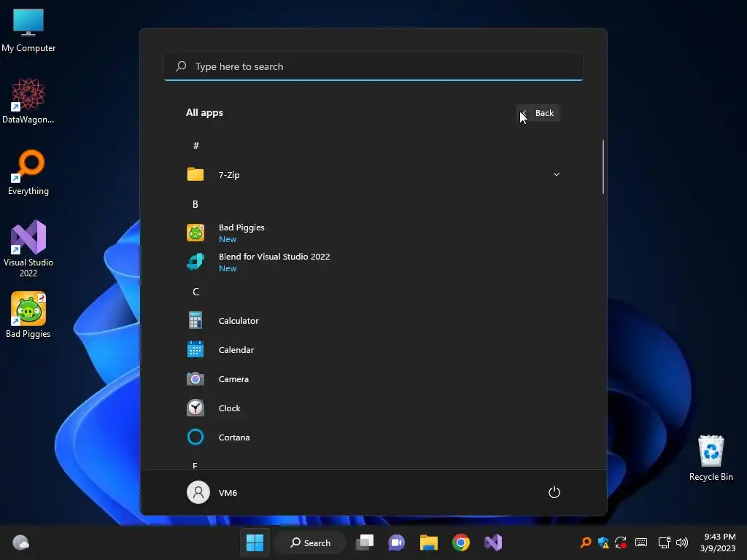The width and height of the screenshot is (747, 560).
Task: Open the Calculator app
Action: tap(373, 321)
